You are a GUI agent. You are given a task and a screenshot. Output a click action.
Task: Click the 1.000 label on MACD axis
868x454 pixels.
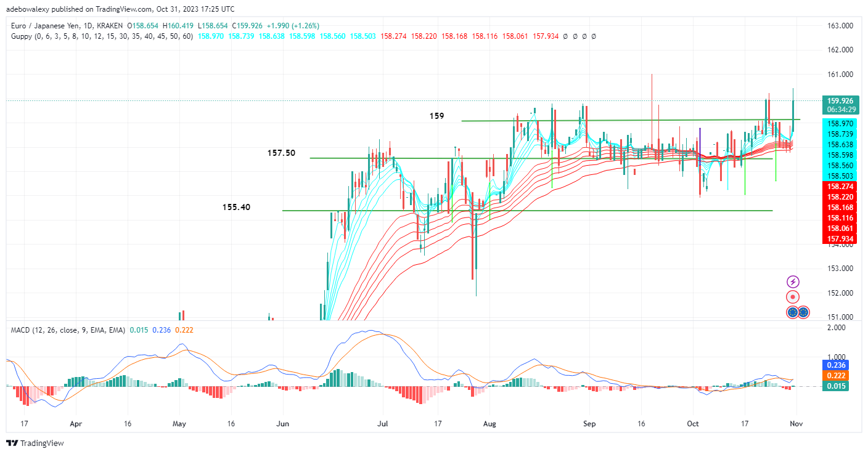[836, 357]
